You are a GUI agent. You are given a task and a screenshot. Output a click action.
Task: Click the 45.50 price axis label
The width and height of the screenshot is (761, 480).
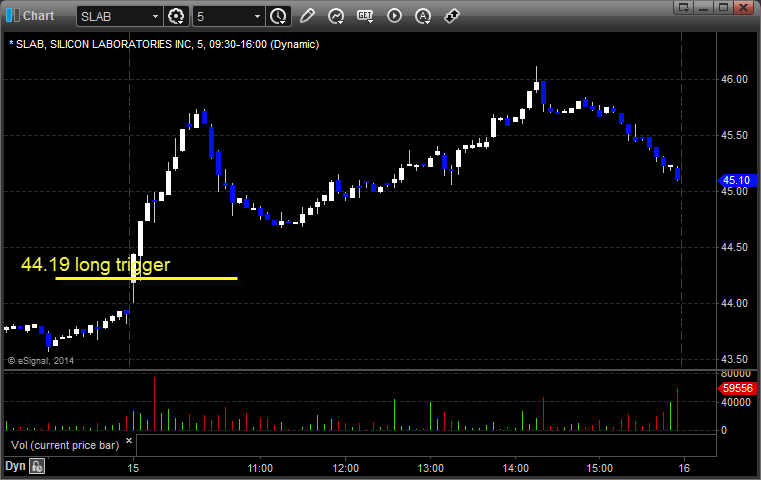tap(734, 135)
